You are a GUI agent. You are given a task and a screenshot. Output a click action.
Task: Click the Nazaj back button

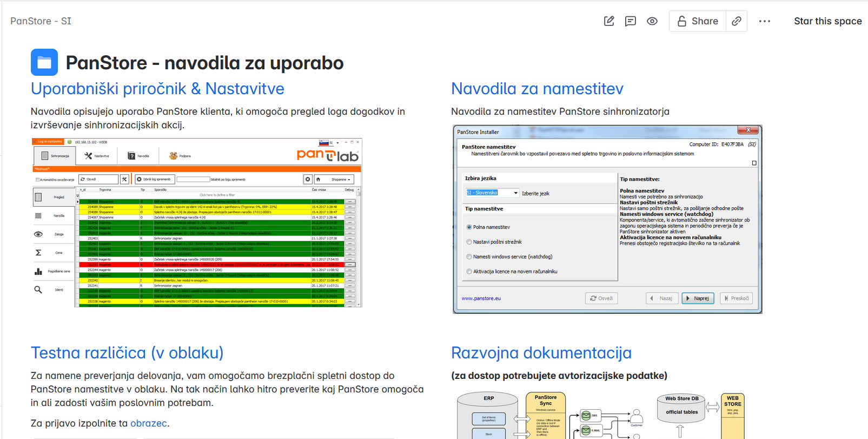pyautogui.click(x=662, y=298)
